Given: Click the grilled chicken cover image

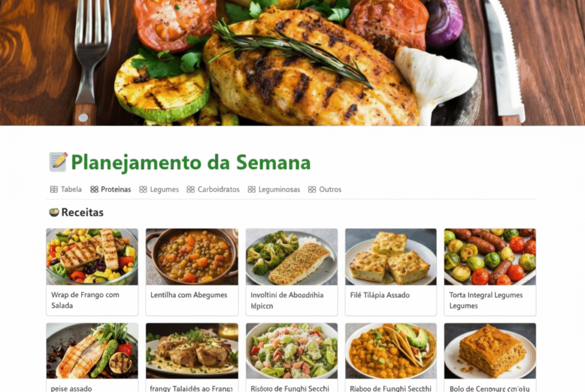Looking at the screenshot, I should click(x=292, y=63).
